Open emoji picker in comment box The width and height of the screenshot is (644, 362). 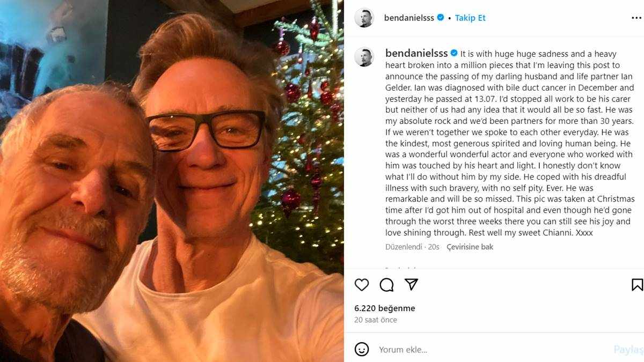click(x=362, y=350)
